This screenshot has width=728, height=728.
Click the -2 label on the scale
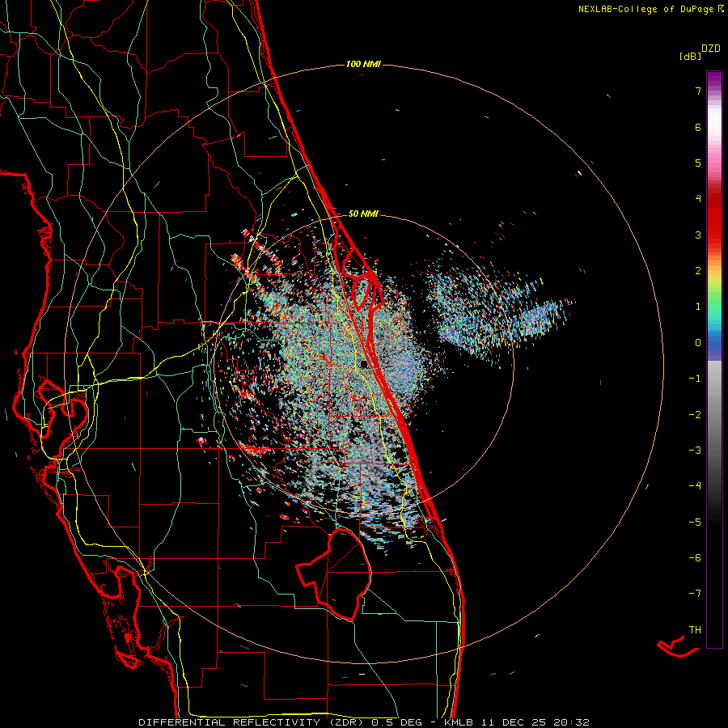click(x=695, y=414)
